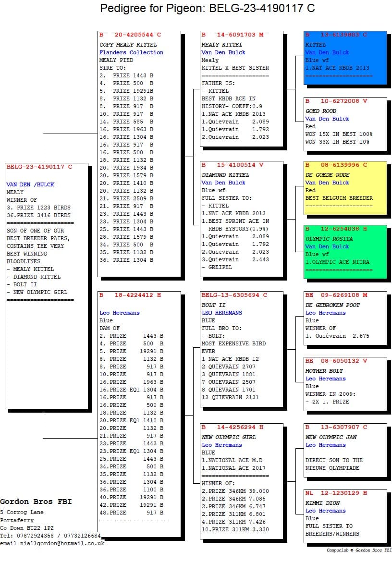Click Leo Heremans in the 18-4224412 H box
392x563 pixels.
click(x=120, y=313)
